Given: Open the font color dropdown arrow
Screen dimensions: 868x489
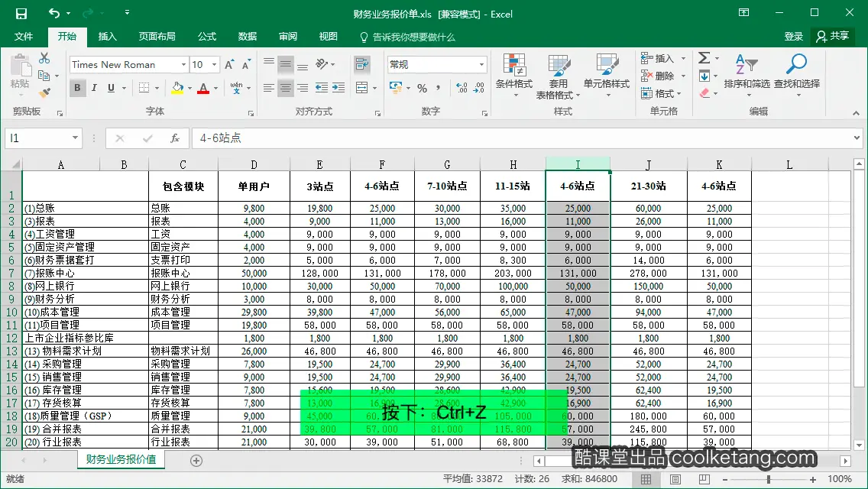Looking at the screenshot, I should [x=216, y=88].
